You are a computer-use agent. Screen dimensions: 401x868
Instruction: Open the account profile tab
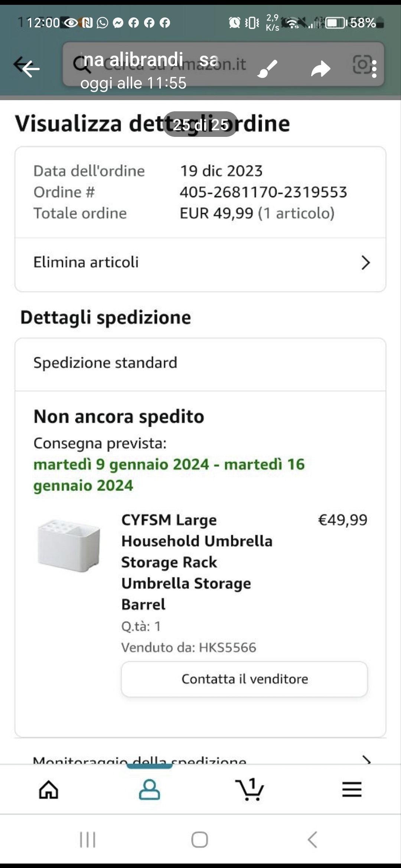coord(149,789)
